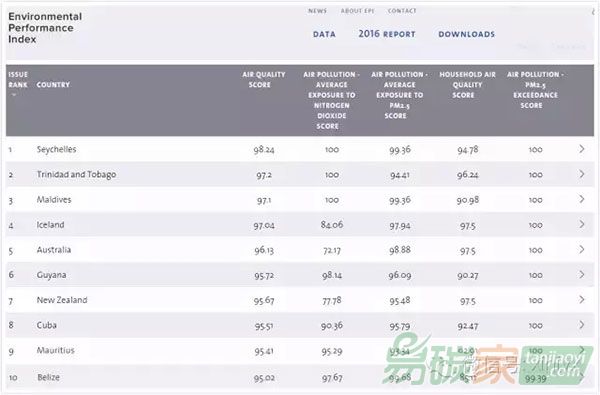The width and height of the screenshot is (600, 395).
Task: Click the 98.24 air quality score
Action: 264,150
